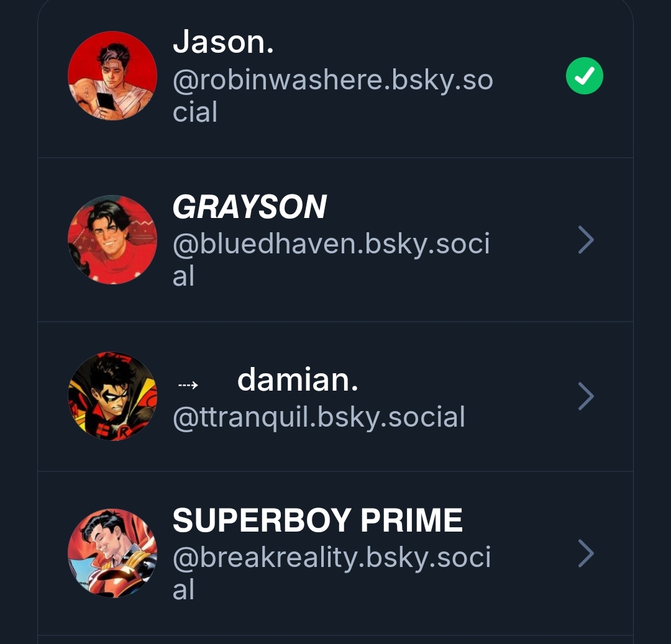
Task: Click the chevron beside SUPERBOY PRIME
Action: pos(586,553)
